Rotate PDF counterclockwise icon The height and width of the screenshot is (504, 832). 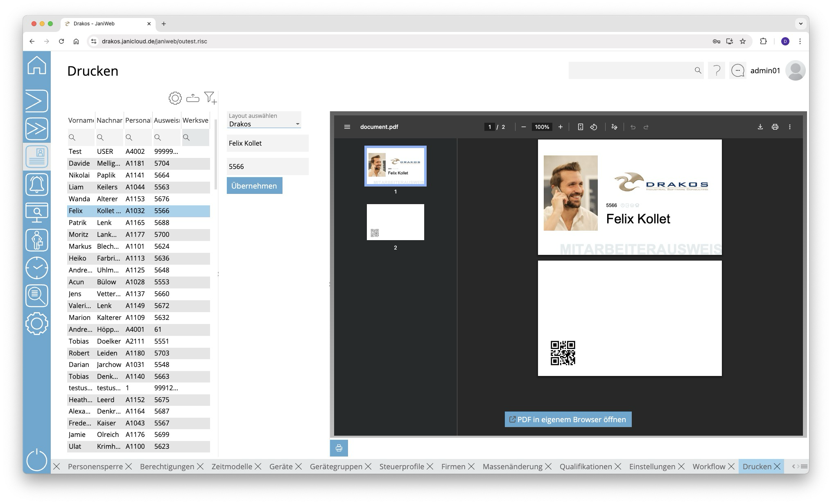(593, 127)
